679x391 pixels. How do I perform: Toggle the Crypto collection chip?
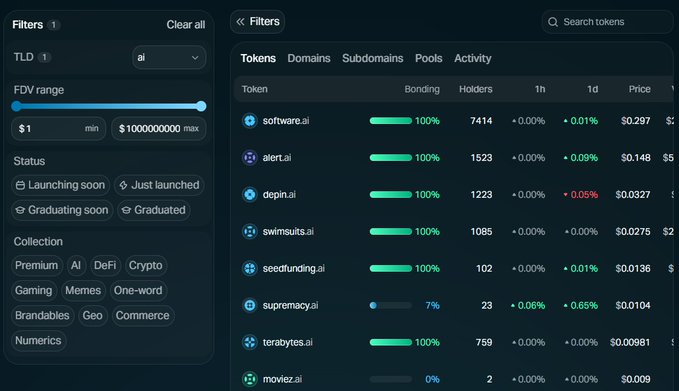click(146, 265)
